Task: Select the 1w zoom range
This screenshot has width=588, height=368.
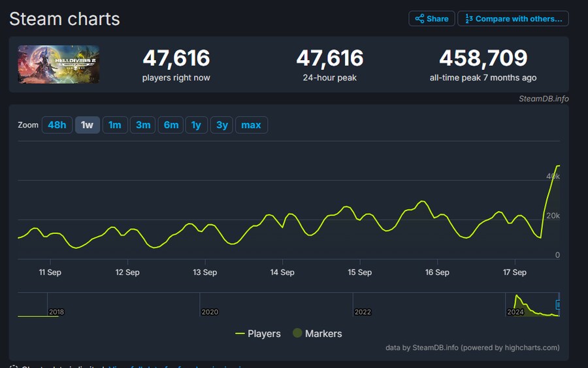Action: pos(88,125)
